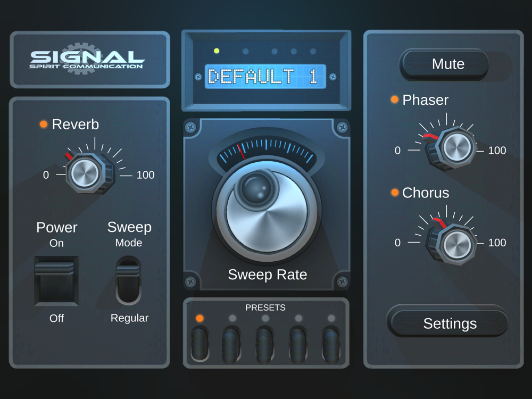Click the lit orange LED under PRESETS
Screen dimensions: 532x399
click(200, 318)
